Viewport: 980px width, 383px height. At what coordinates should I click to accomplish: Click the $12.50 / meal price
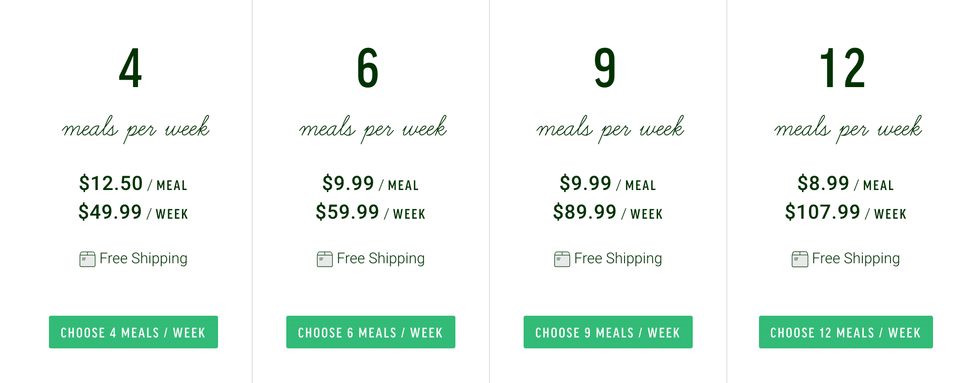click(x=134, y=184)
